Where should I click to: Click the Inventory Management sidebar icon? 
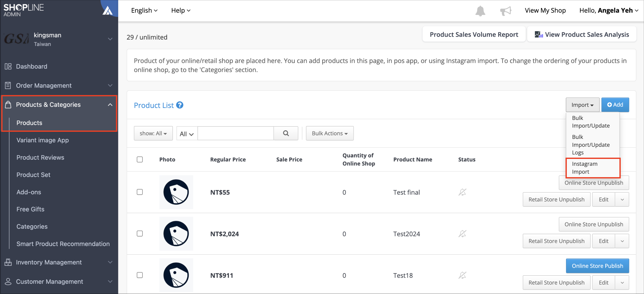click(x=8, y=262)
